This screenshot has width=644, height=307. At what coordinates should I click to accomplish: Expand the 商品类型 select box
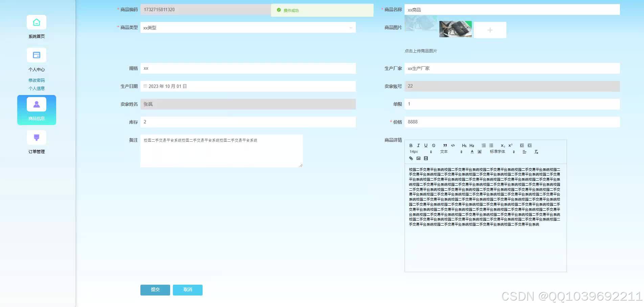248,28
